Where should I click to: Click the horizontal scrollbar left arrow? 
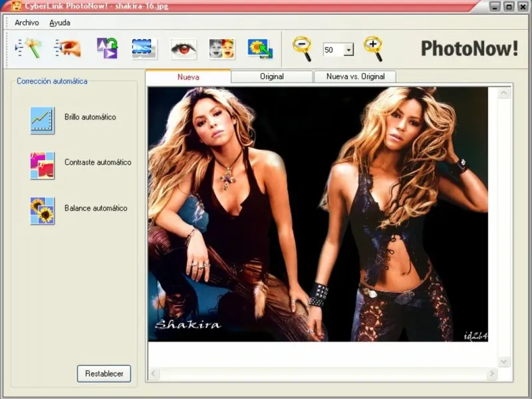click(154, 374)
